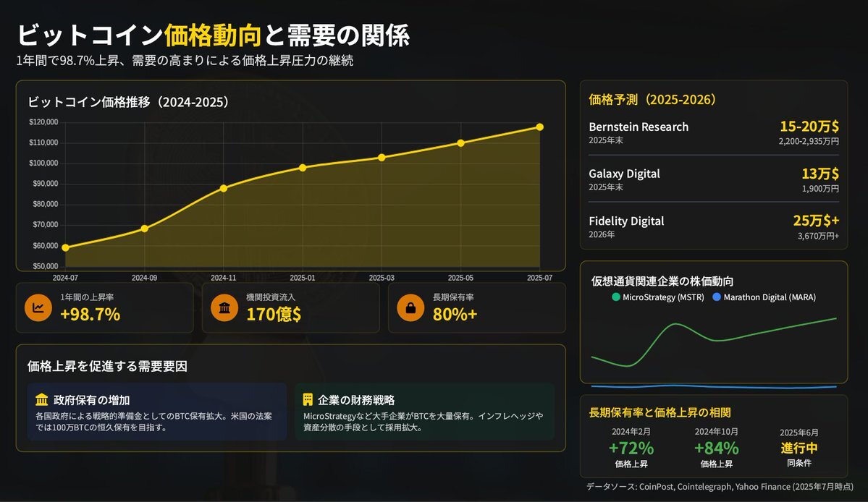Click the 1,900万円 yen conversion text
Image resolution: width=868 pixels, height=502 pixels.
[x=820, y=189]
